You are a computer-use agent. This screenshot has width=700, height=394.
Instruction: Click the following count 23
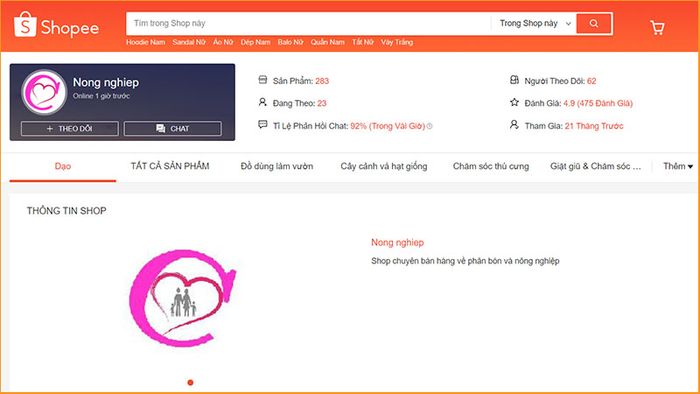[x=322, y=103]
